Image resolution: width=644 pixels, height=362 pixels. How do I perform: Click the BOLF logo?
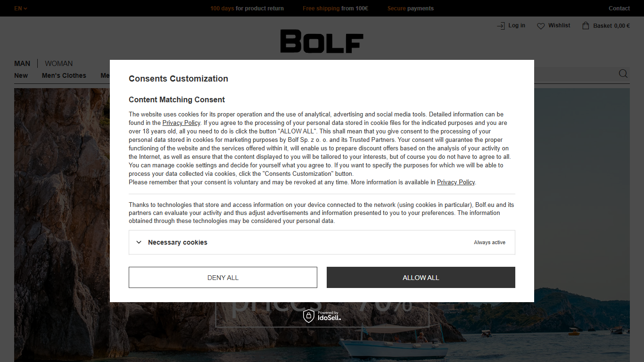322,41
